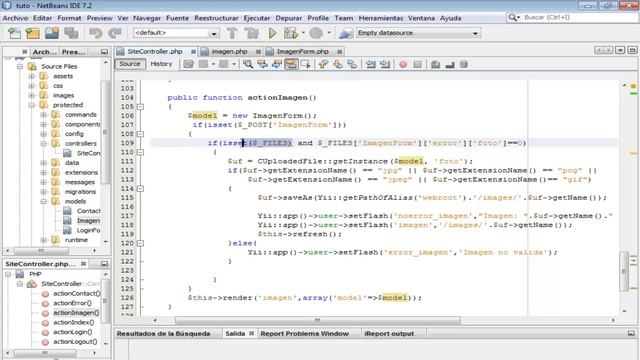
Task: Click the Open Project toolbar icon
Action: coord(52,33)
